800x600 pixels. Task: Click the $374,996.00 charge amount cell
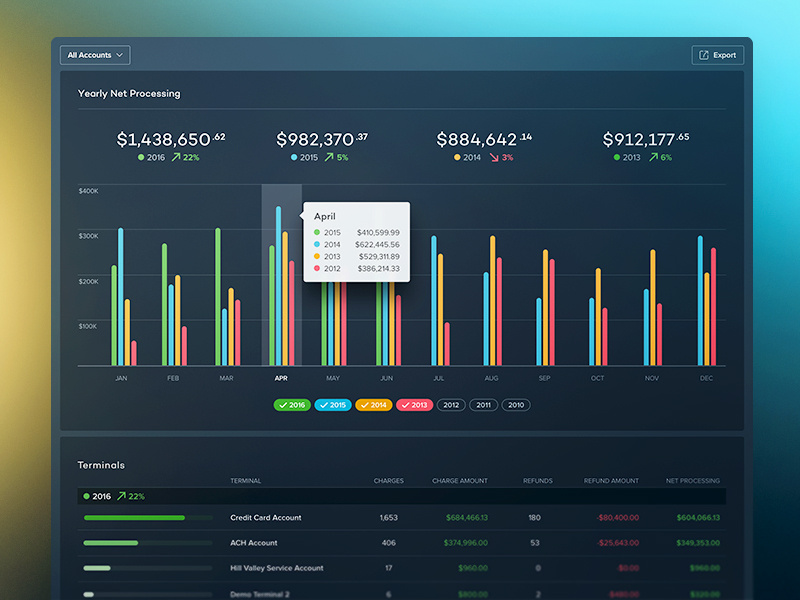click(x=466, y=543)
